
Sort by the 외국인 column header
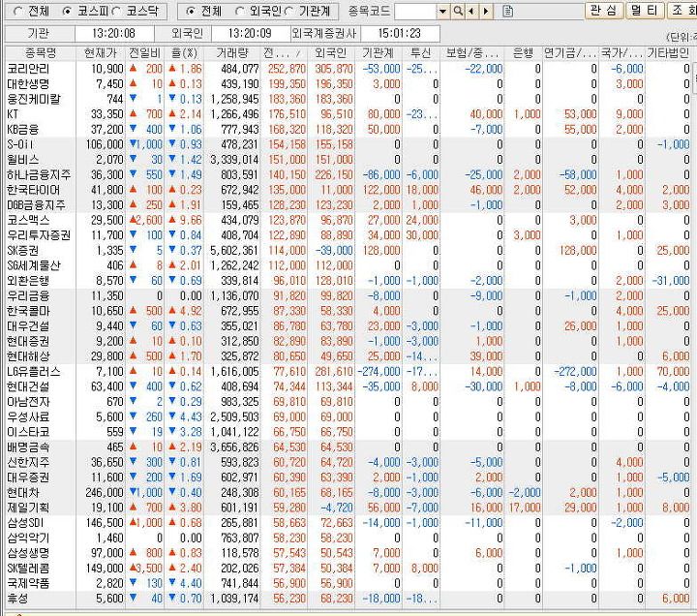(331, 53)
